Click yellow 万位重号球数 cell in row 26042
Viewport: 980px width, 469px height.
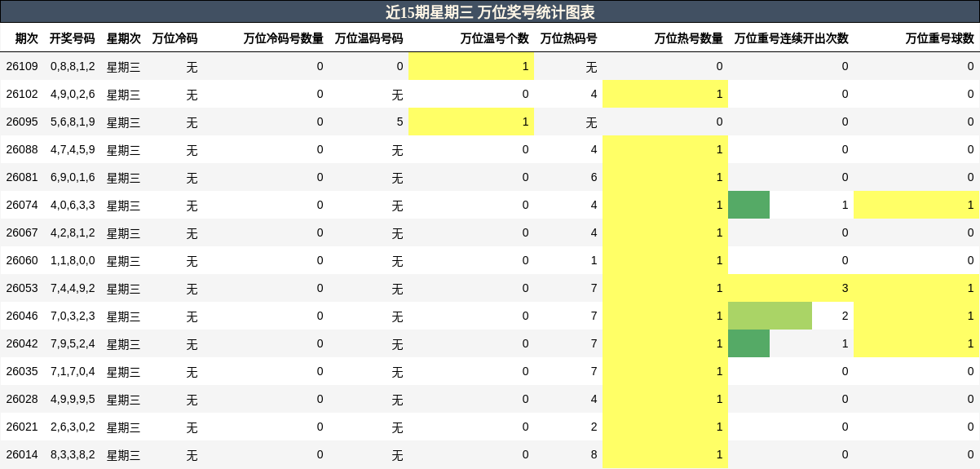(x=917, y=343)
